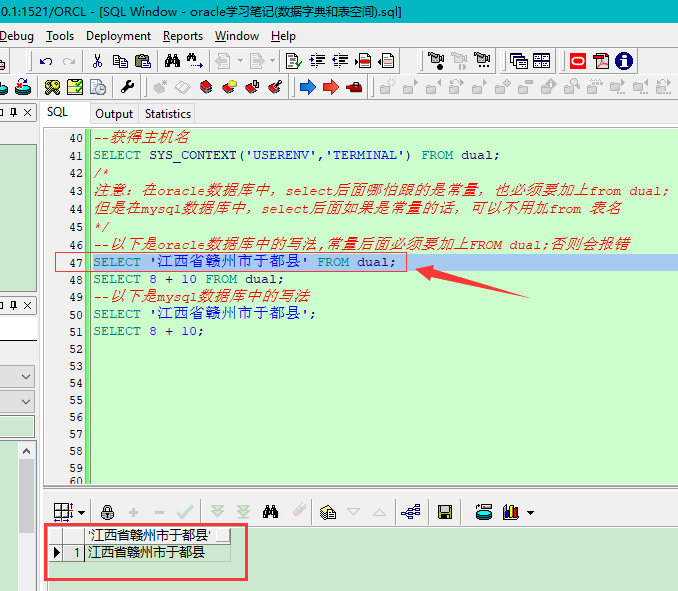
Task: Pin the lower left panel
Action: pos(14,306)
